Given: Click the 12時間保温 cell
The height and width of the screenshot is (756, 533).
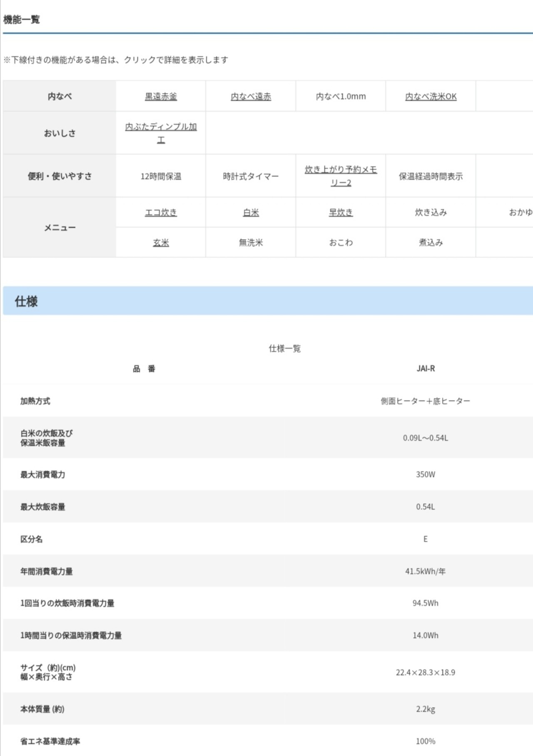Looking at the screenshot, I should 161,176.
